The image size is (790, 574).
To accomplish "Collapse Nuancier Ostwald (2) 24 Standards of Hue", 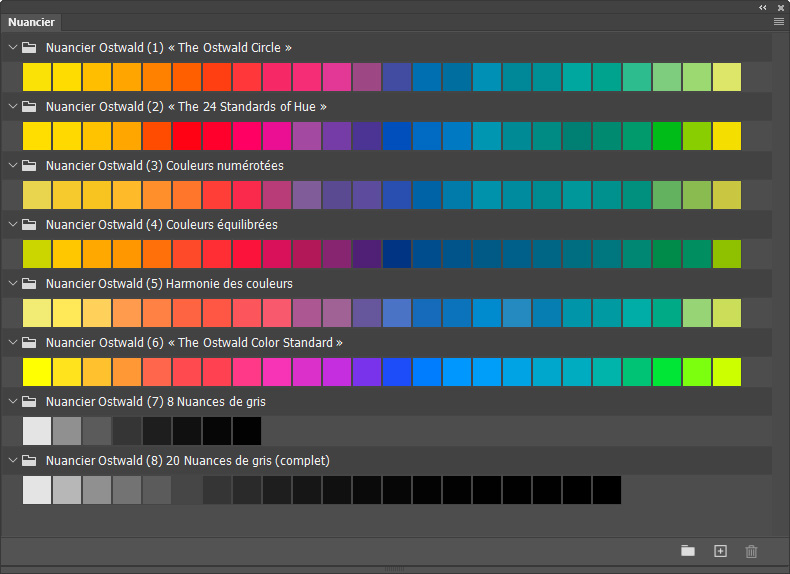I will (13, 106).
